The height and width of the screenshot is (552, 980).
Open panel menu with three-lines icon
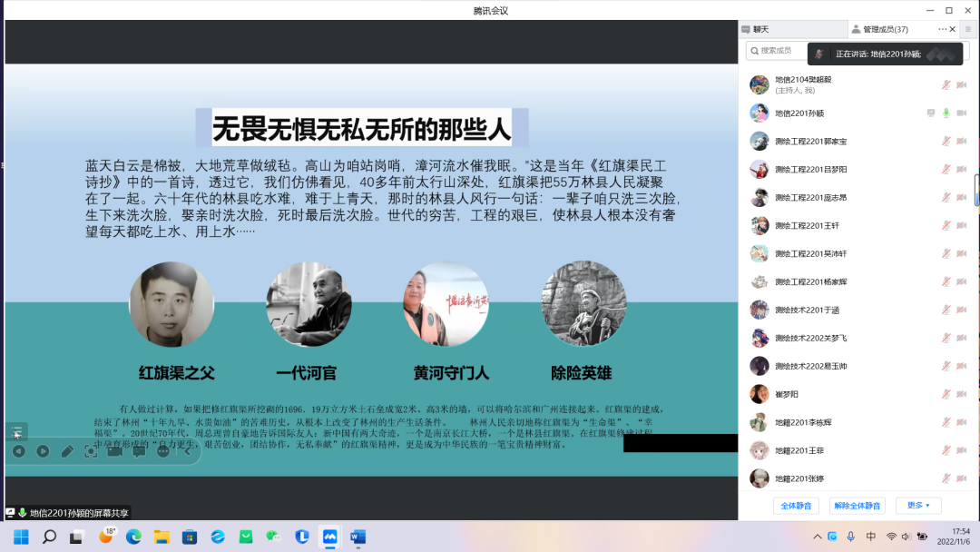967,30
